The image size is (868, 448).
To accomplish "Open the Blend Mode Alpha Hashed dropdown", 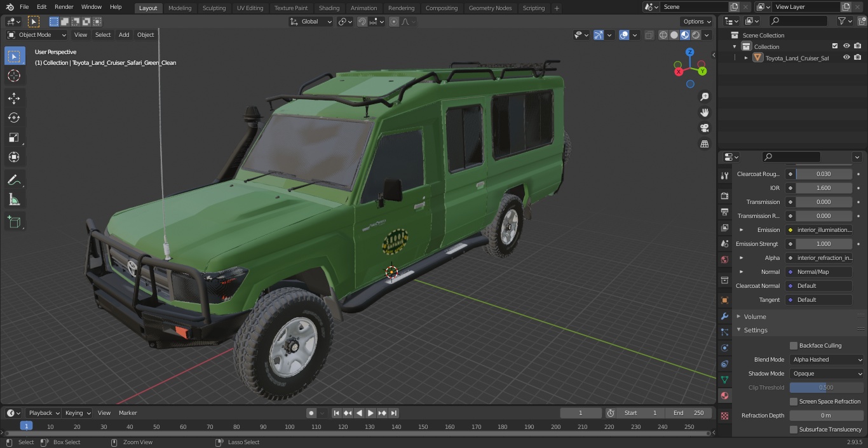I will pyautogui.click(x=827, y=360).
